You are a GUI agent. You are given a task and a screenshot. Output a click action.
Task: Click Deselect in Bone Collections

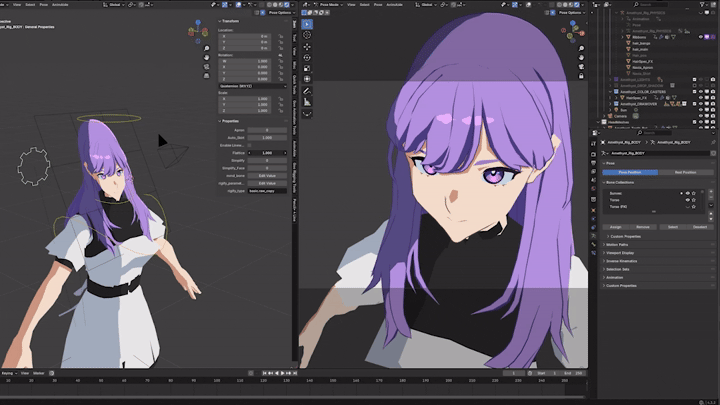tap(700, 227)
